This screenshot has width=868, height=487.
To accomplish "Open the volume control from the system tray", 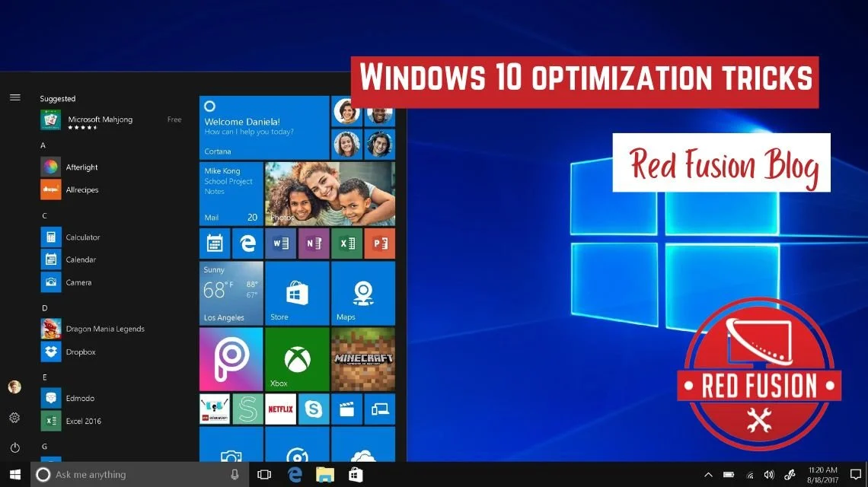I will (769, 474).
